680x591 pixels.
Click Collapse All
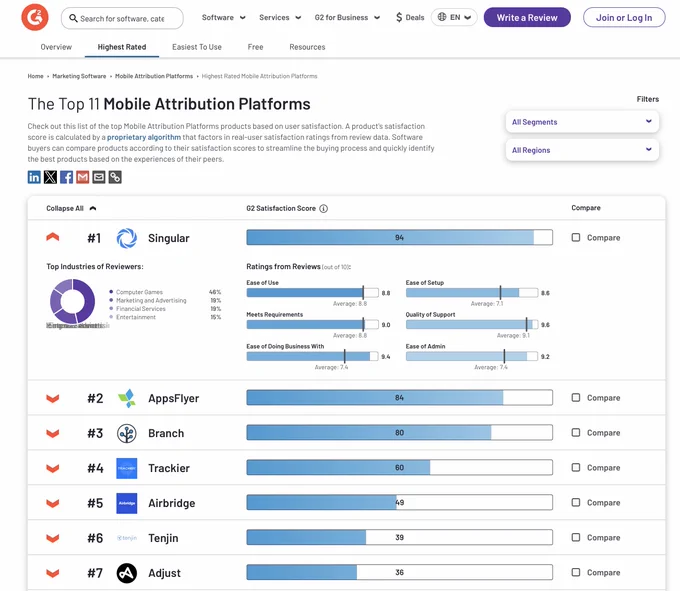point(71,209)
